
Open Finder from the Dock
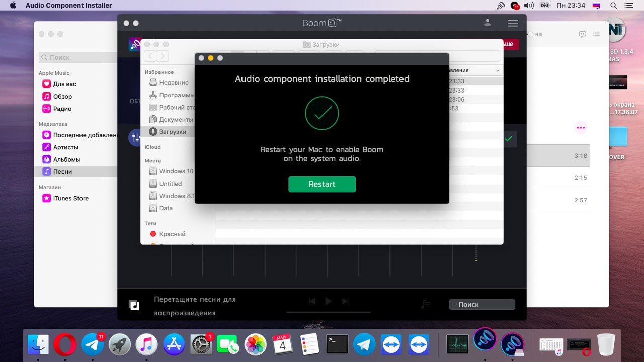(x=38, y=345)
